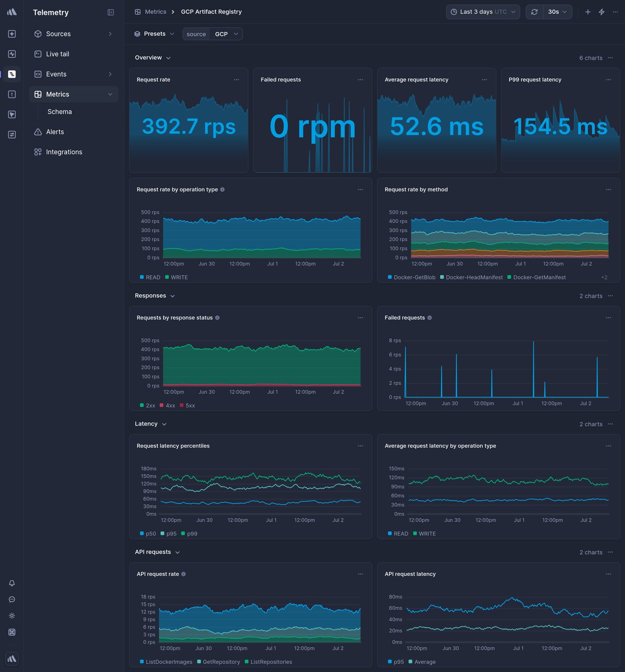Toggle Docker-HeadManifest legend series
The width and height of the screenshot is (625, 672).
pyautogui.click(x=471, y=277)
